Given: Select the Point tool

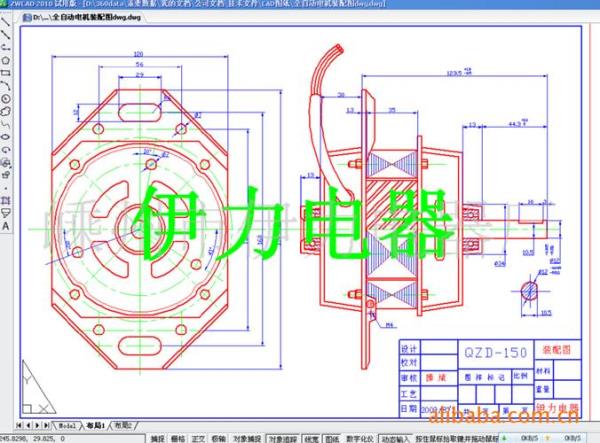Looking at the screenshot, I should [5, 188].
